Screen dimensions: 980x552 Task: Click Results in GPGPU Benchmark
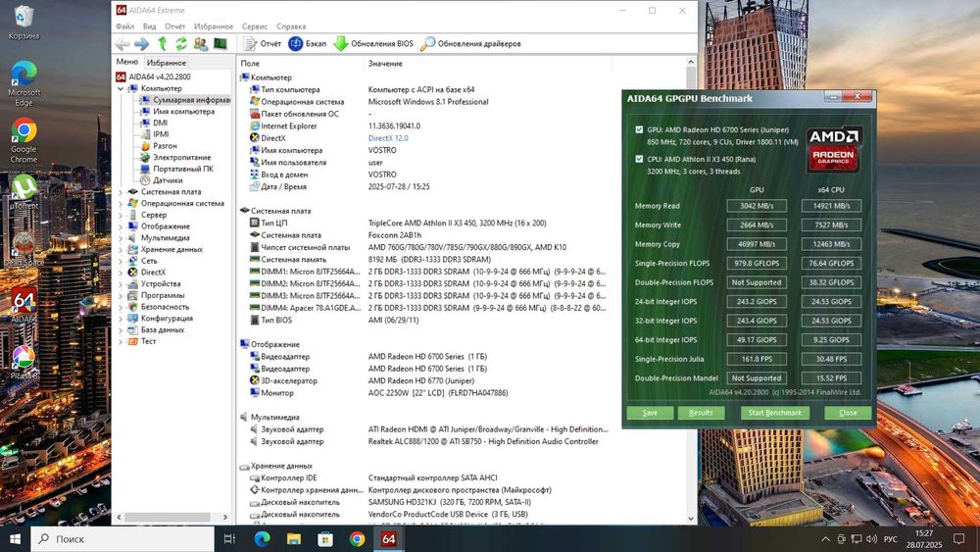701,413
